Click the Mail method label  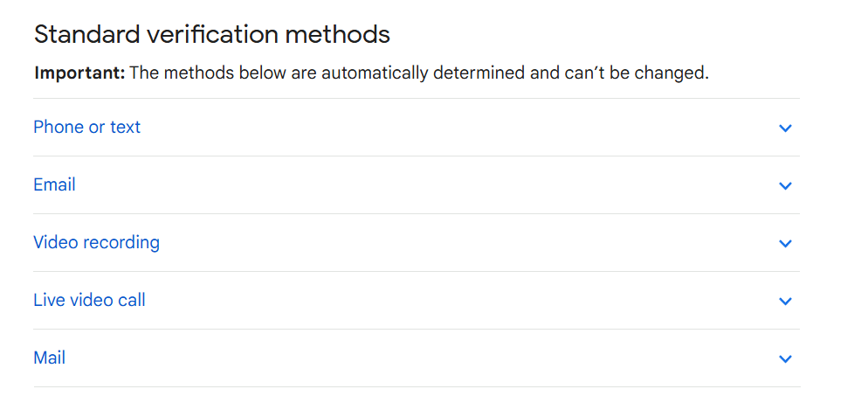coord(49,358)
